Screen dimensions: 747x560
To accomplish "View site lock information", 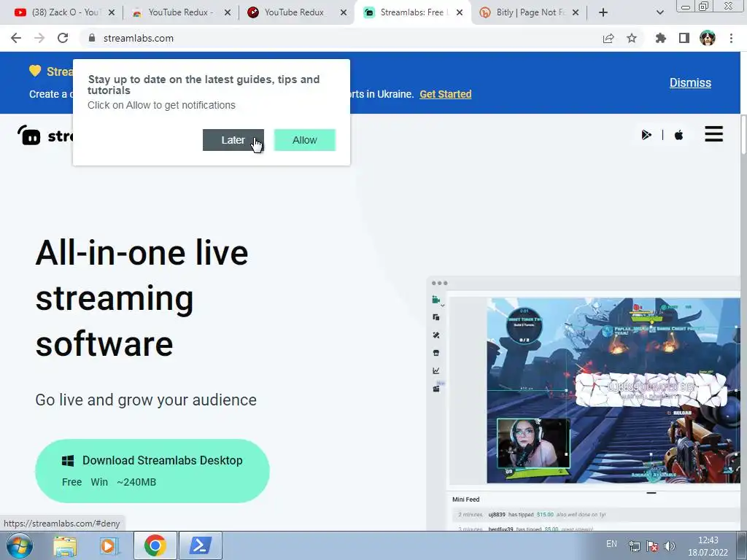I will [x=92, y=38].
